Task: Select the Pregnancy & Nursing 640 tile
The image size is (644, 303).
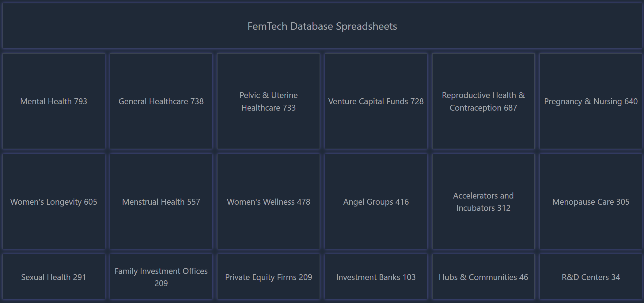Action: click(591, 101)
